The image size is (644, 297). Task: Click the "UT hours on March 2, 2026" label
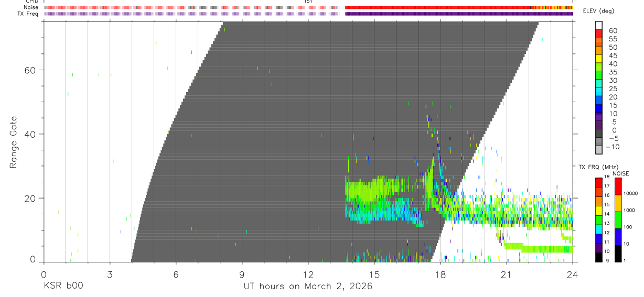pyautogui.click(x=308, y=287)
